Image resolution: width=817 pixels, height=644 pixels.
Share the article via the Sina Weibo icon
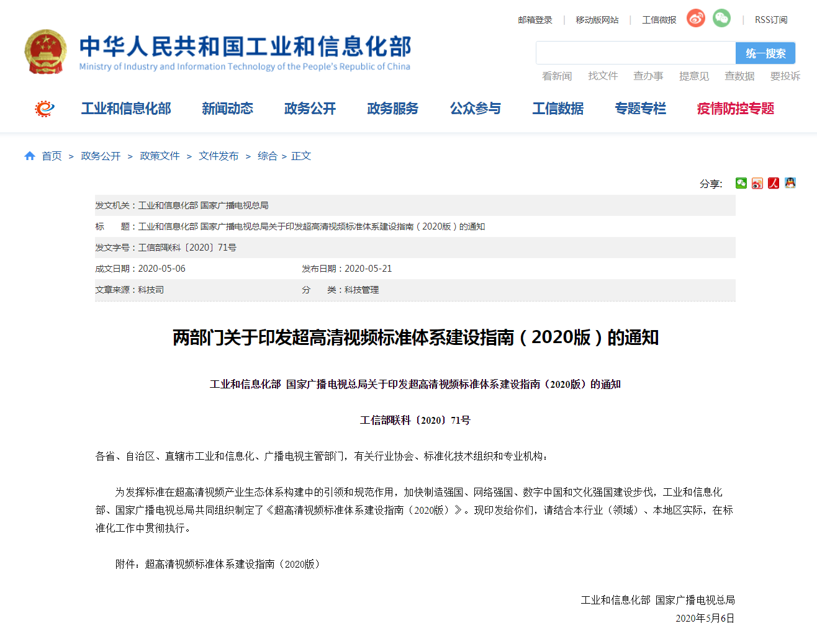tap(757, 183)
